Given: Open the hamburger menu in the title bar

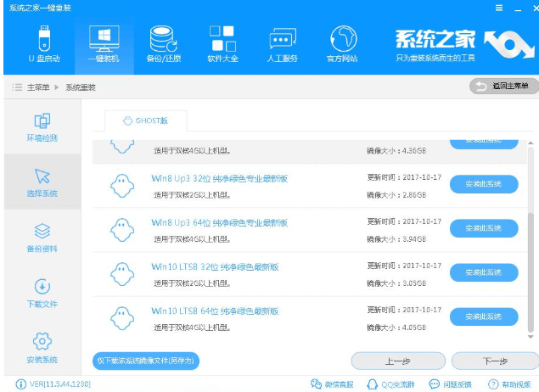Looking at the screenshot, I should (x=499, y=8).
